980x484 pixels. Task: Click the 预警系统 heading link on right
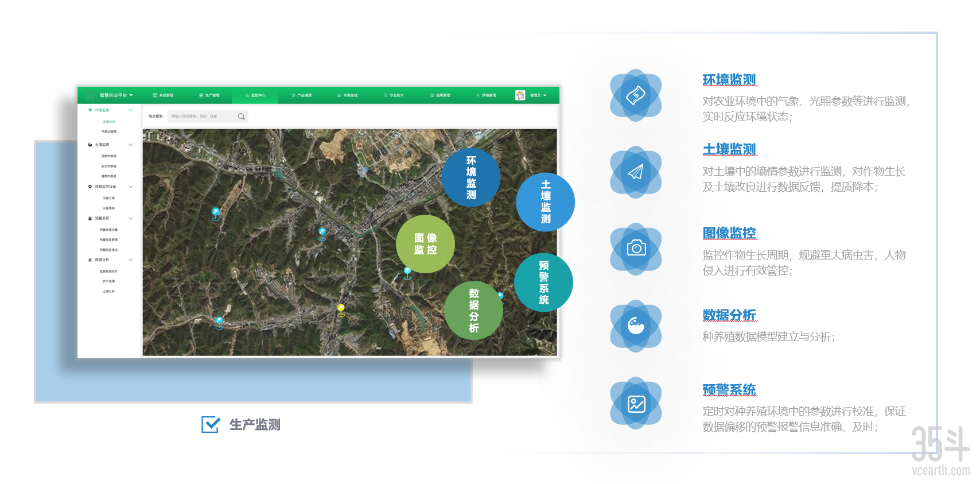pos(729,389)
